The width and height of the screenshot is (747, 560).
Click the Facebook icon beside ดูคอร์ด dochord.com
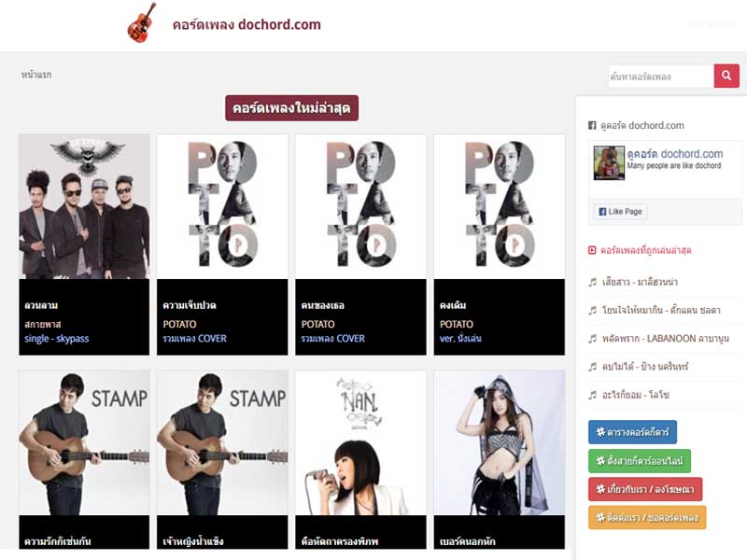coord(592,125)
